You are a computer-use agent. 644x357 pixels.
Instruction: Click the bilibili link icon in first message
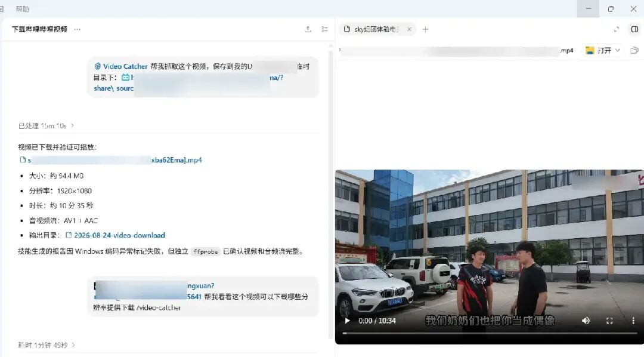coord(125,78)
